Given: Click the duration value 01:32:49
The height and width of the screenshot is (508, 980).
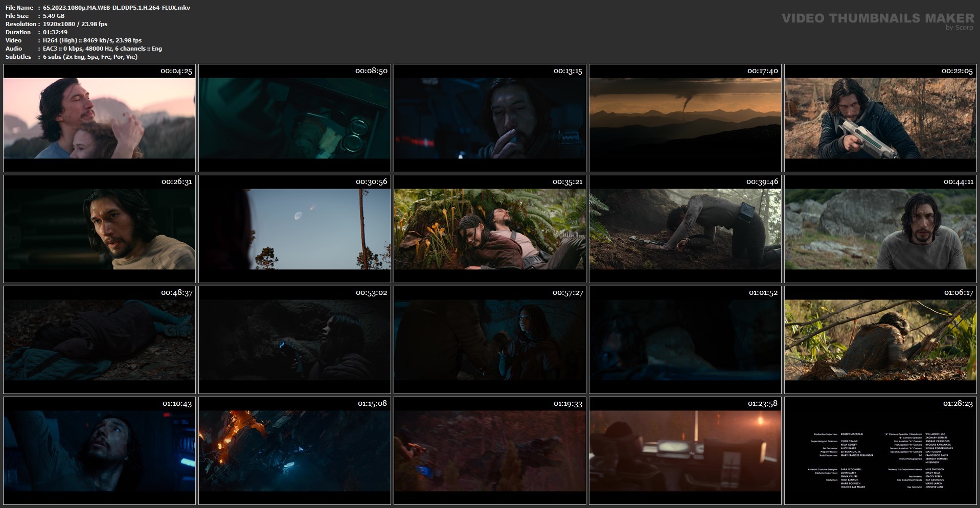Looking at the screenshot, I should (55, 32).
